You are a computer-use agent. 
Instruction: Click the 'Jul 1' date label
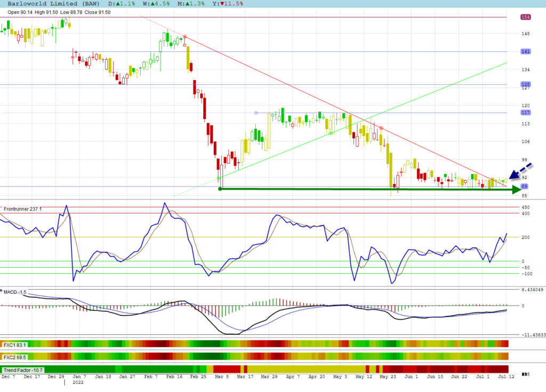point(483,377)
